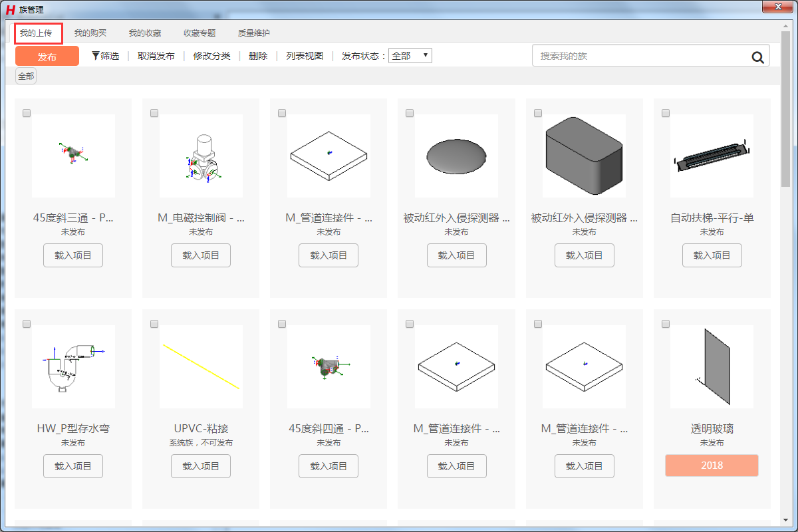The width and height of the screenshot is (798, 532).
Task: Open the 质量维护 tab
Action: coord(254,33)
